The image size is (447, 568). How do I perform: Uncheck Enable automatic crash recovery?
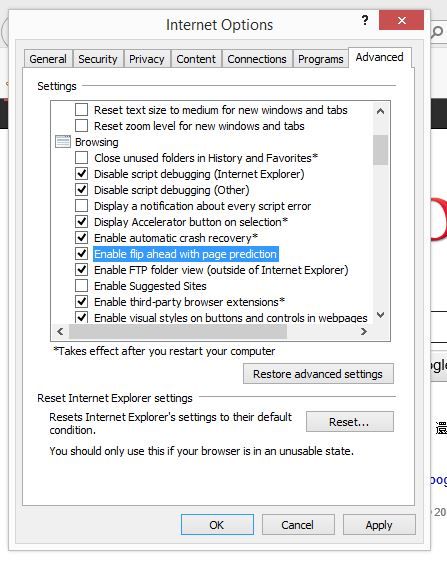pos(82,238)
